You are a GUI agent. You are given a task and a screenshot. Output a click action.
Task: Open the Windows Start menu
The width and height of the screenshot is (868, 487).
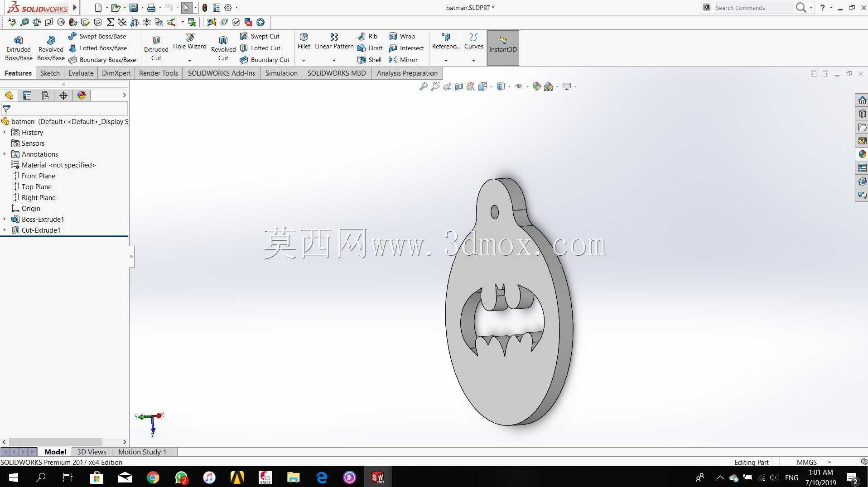tap(13, 477)
